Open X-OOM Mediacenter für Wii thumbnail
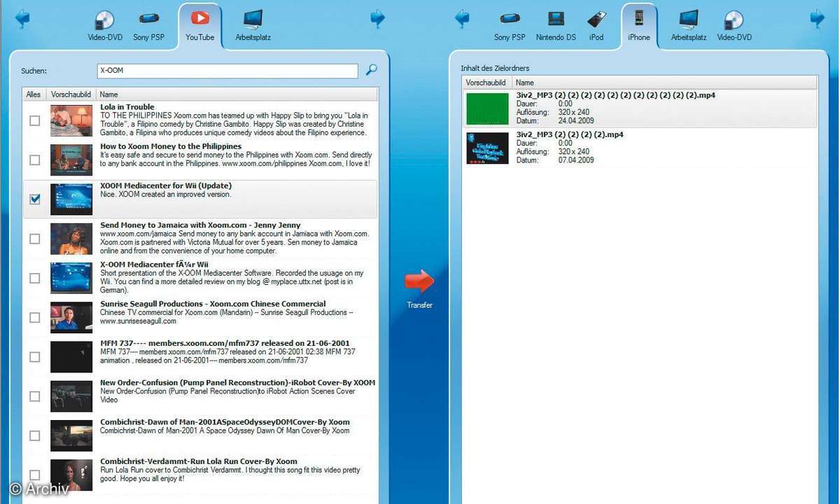 [71, 278]
